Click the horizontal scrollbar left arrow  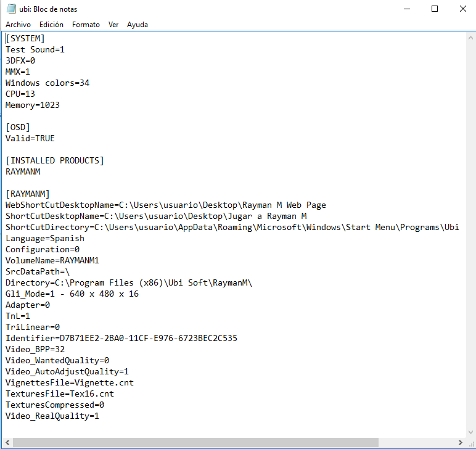(7, 442)
